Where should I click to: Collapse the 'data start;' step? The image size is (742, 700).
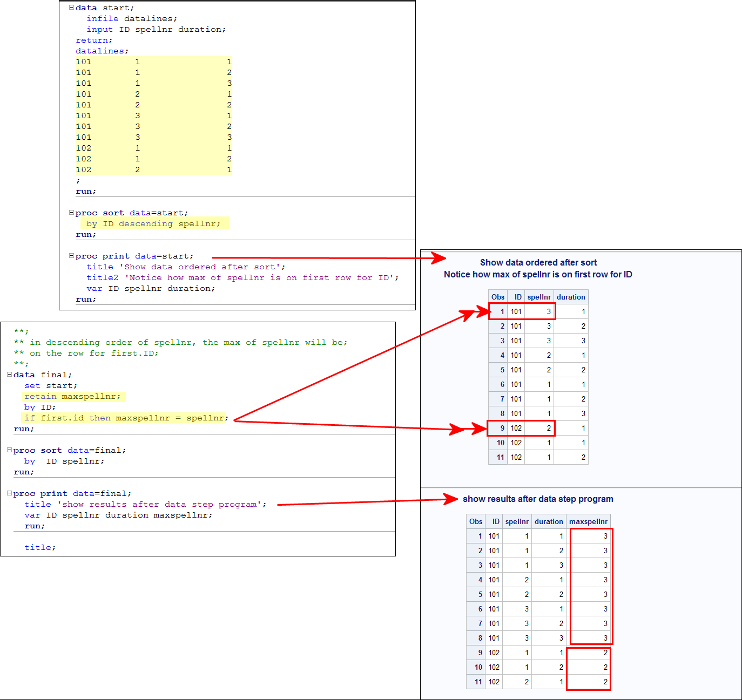pyautogui.click(x=71, y=8)
